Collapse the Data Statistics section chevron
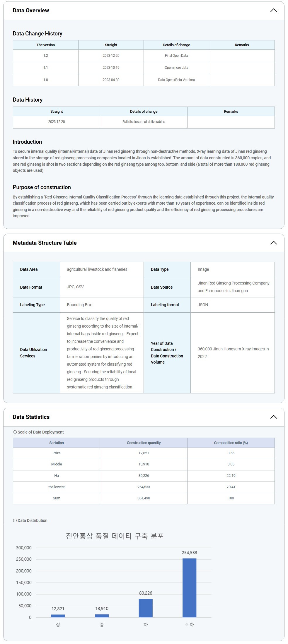 (273, 417)
